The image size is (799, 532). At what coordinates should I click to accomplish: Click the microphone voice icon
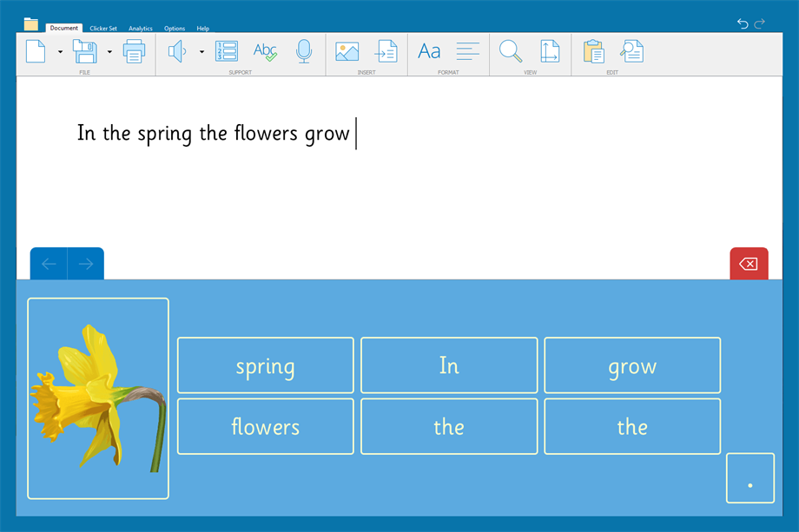pos(303,52)
